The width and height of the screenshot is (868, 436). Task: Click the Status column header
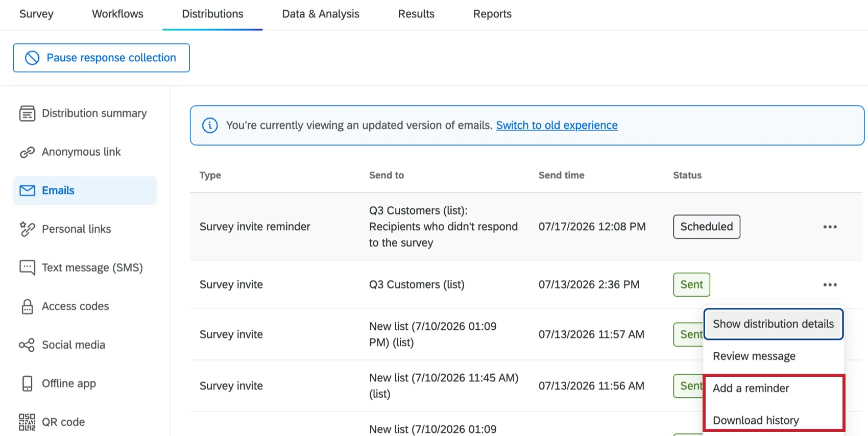(687, 175)
